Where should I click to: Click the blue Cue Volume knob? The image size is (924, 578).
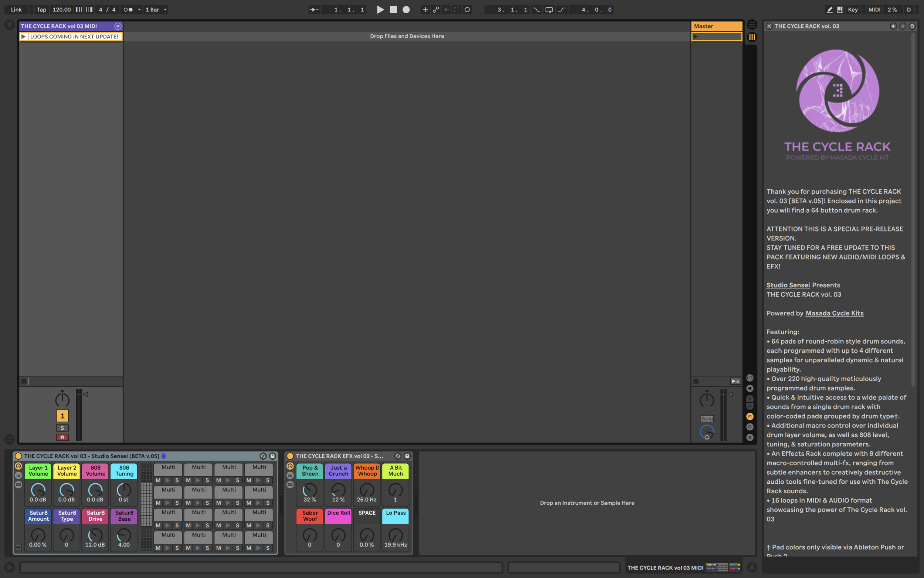click(x=707, y=432)
